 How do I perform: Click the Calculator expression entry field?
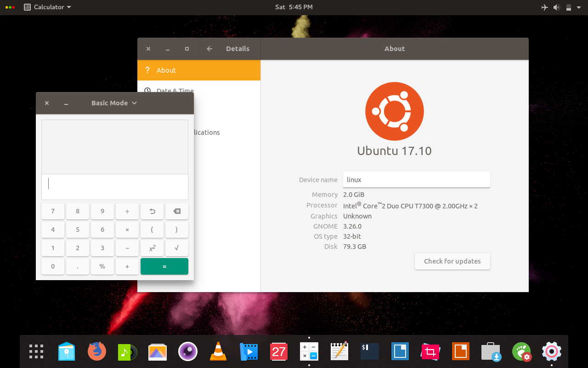115,187
